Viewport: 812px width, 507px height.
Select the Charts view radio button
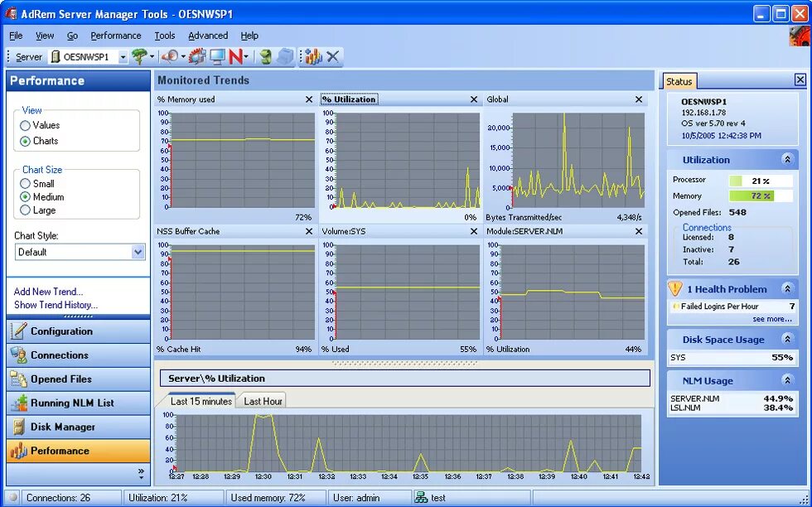pyautogui.click(x=25, y=141)
